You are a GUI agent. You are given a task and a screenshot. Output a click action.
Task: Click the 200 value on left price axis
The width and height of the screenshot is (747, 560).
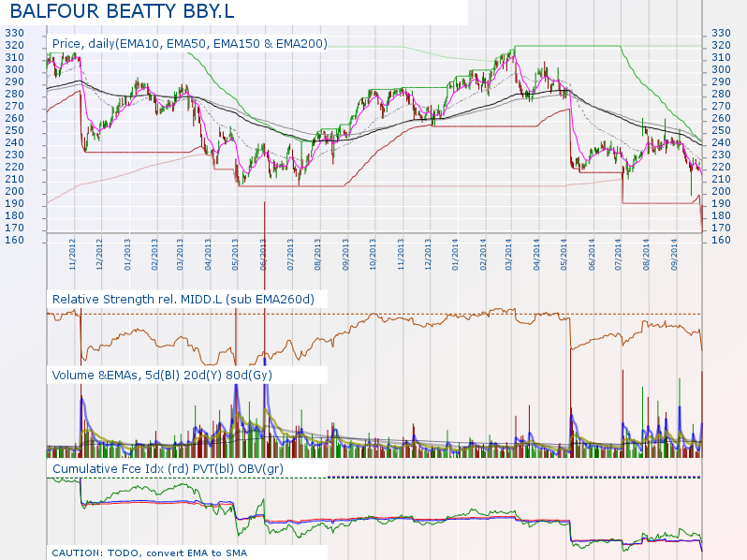click(x=14, y=192)
